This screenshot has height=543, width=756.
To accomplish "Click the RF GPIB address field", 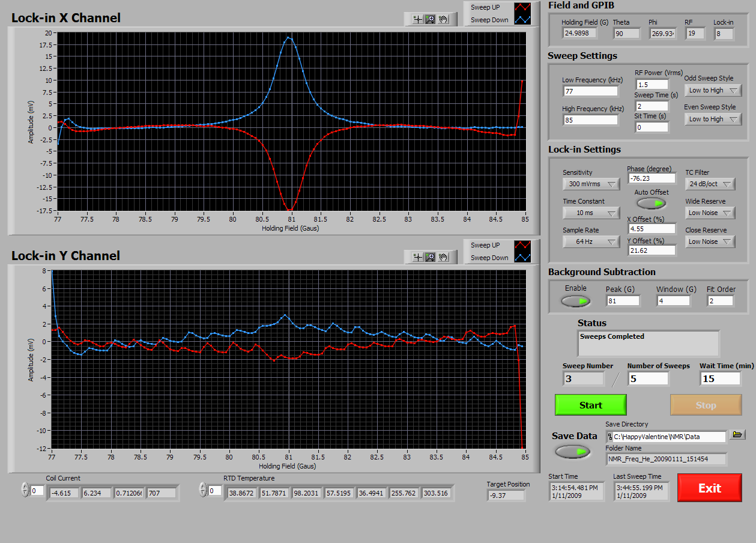I will [x=695, y=34].
